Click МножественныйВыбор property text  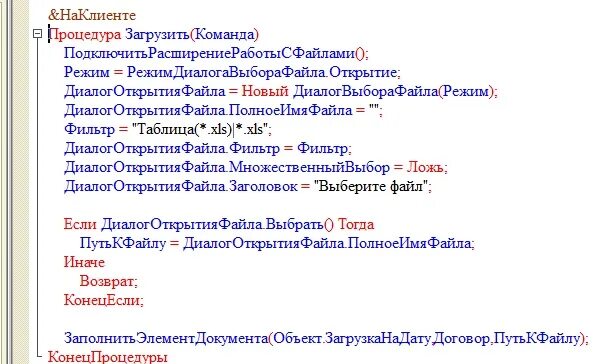click(x=310, y=167)
